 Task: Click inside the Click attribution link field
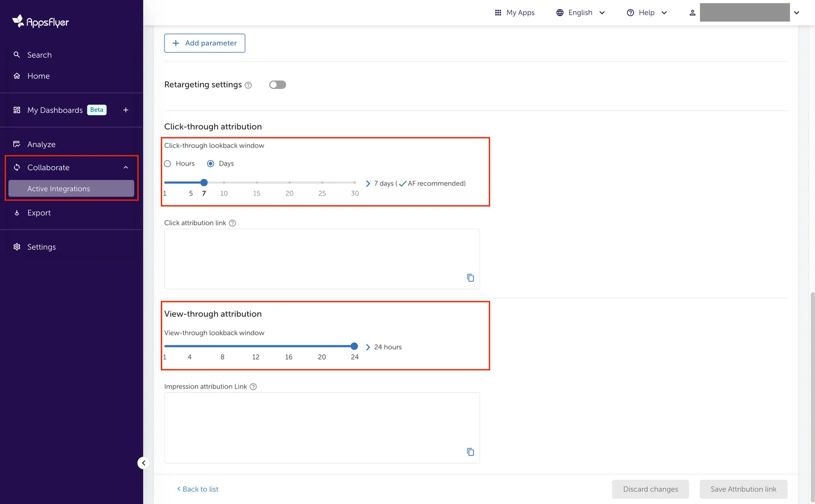[321, 256]
